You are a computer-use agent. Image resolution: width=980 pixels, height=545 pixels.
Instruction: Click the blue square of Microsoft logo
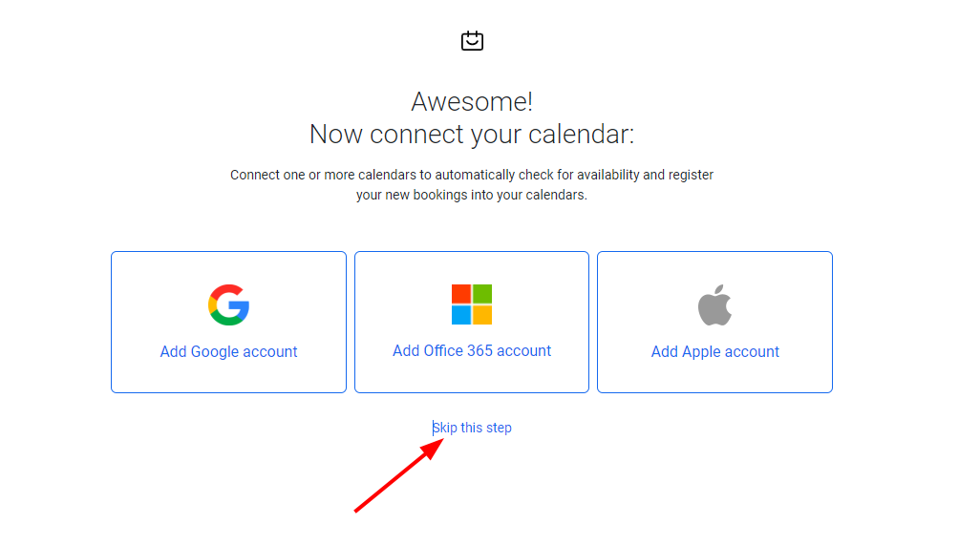[461, 315]
